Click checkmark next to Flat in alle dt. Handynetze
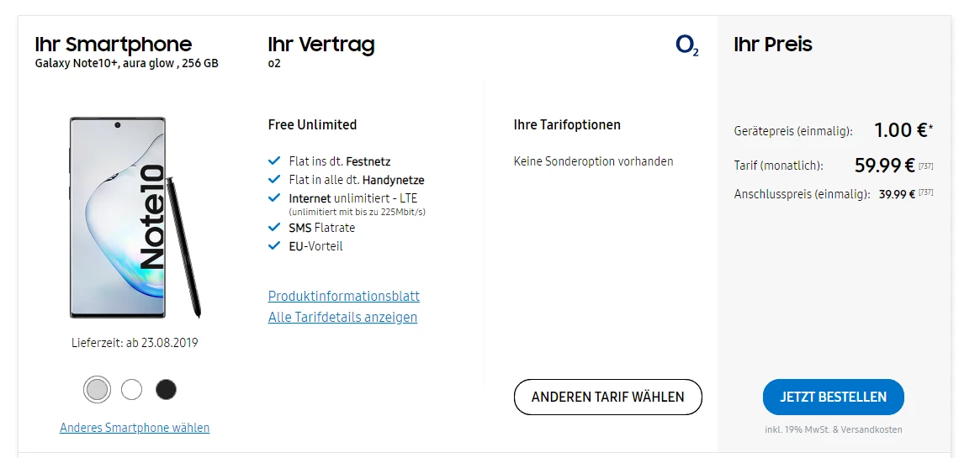This screenshot has width=980, height=458. [273, 179]
